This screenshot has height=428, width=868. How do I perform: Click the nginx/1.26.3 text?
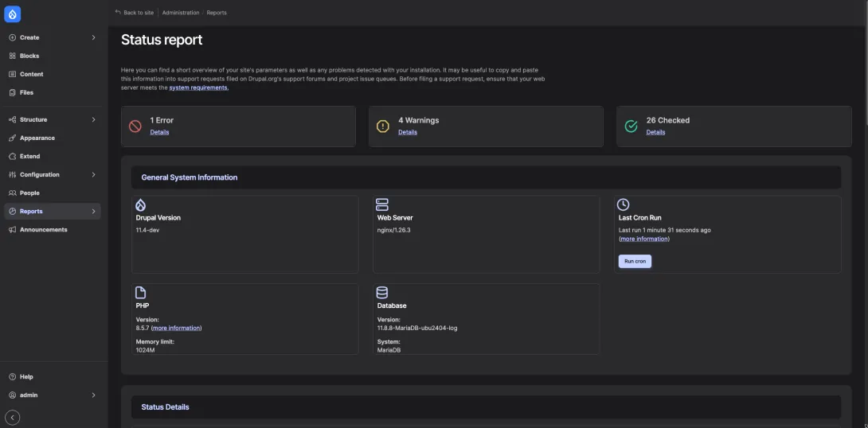pyautogui.click(x=393, y=230)
